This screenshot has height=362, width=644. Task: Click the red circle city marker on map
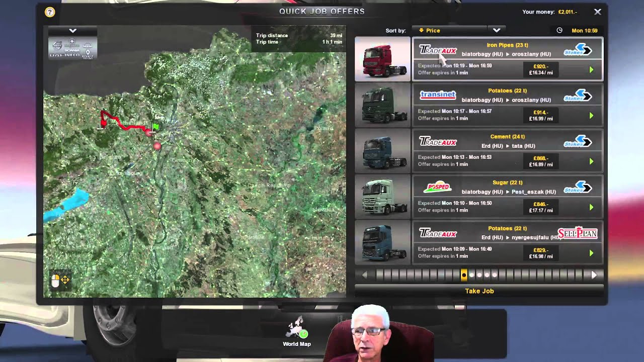point(157,146)
